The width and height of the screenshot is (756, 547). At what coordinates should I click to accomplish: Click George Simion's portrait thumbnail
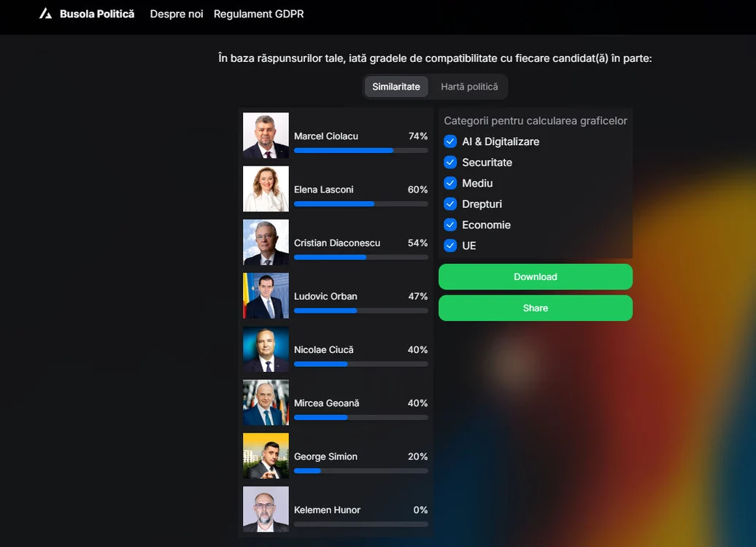pyautogui.click(x=266, y=456)
